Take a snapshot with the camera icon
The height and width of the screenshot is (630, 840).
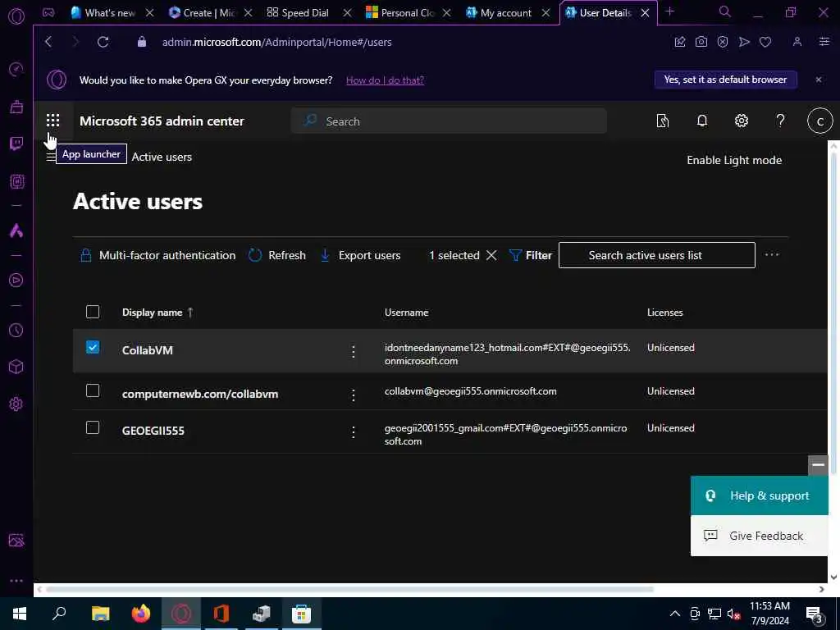701,42
